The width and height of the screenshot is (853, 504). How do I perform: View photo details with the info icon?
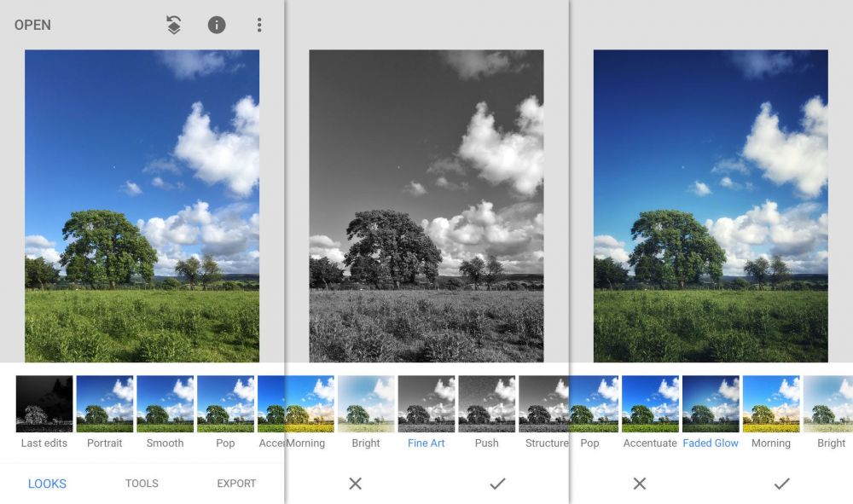215,25
